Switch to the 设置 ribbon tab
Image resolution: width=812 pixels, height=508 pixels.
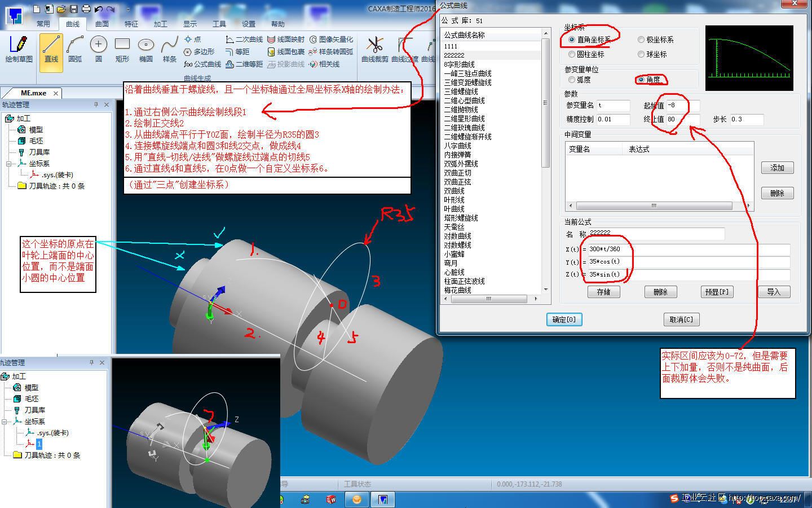pyautogui.click(x=249, y=24)
